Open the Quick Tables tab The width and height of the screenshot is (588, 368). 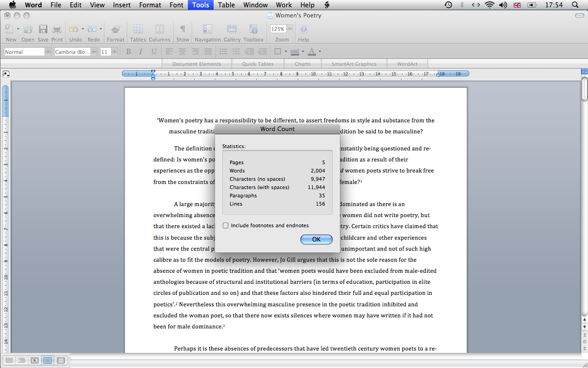[x=258, y=64]
